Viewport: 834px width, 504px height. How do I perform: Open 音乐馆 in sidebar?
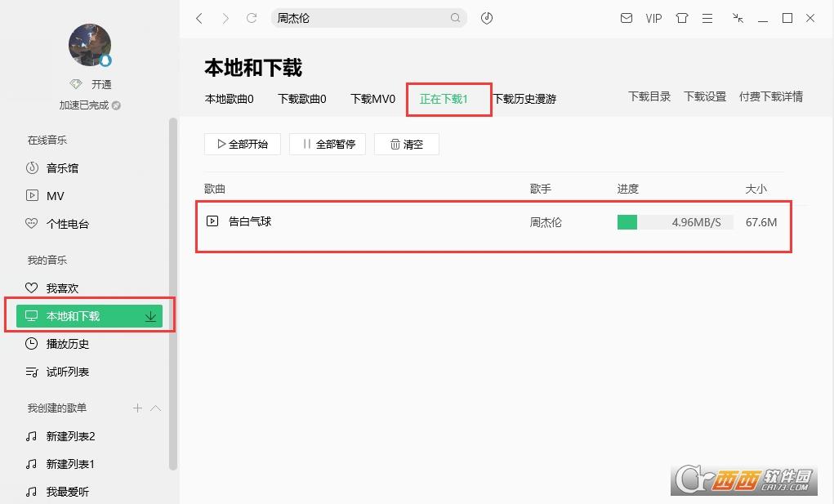point(62,168)
